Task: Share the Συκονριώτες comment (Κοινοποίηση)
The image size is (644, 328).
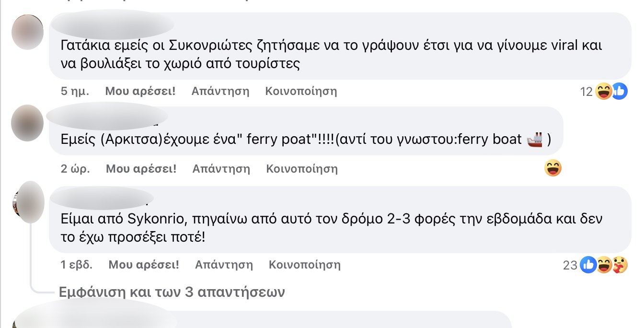Action: coord(301,91)
